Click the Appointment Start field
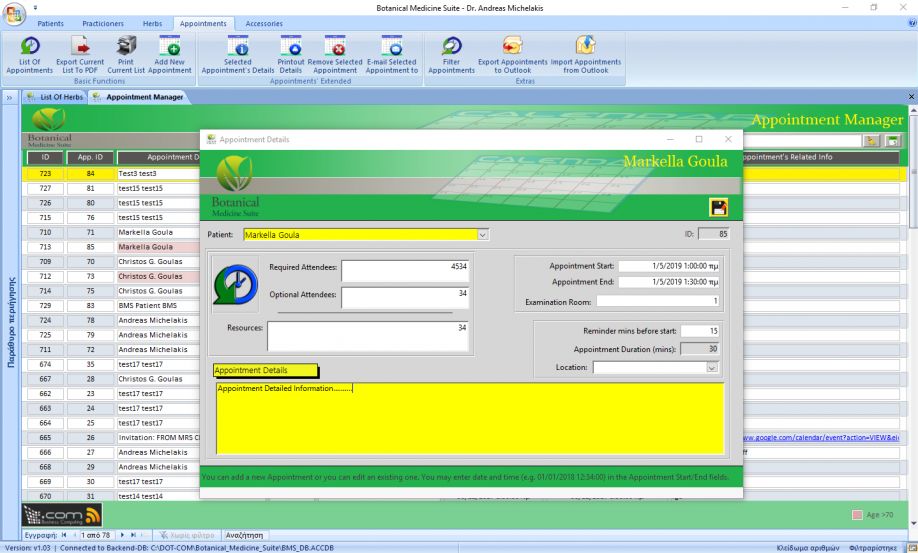The image size is (918, 553). pyautogui.click(x=669, y=266)
